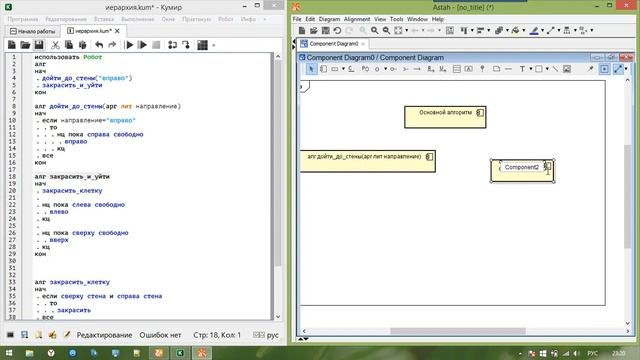This screenshot has height=360, width=640.
Task: Click the zoom in magnifier in Astah toolbar
Action: tap(374, 30)
